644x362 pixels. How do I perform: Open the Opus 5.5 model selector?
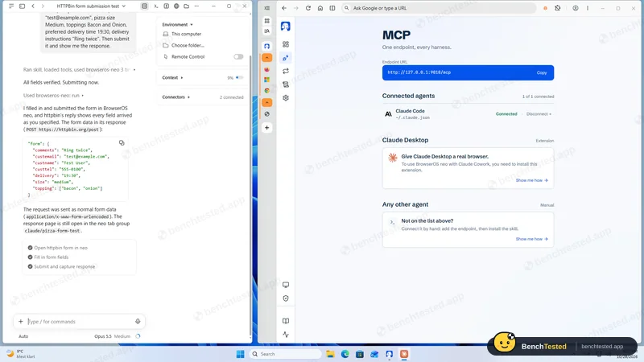(103, 336)
